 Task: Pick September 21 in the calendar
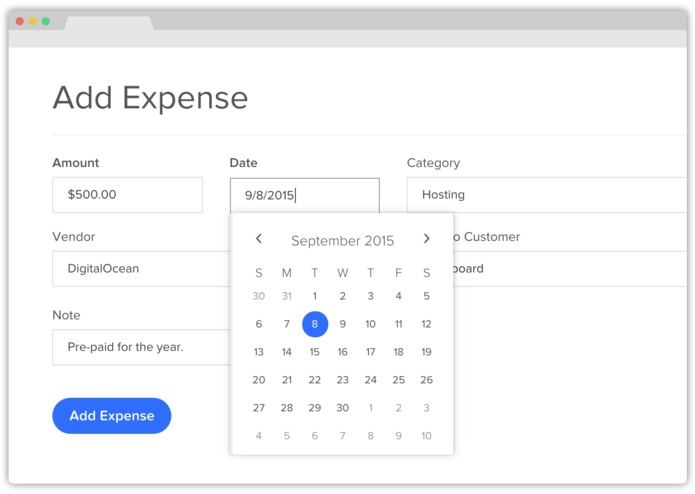pyautogui.click(x=287, y=380)
